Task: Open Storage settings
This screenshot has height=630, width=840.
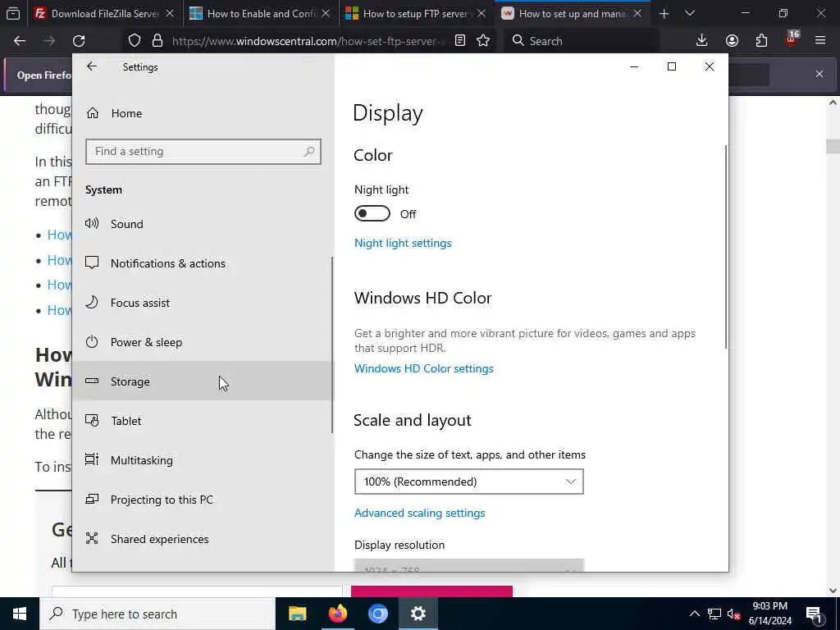Action: pyautogui.click(x=203, y=381)
